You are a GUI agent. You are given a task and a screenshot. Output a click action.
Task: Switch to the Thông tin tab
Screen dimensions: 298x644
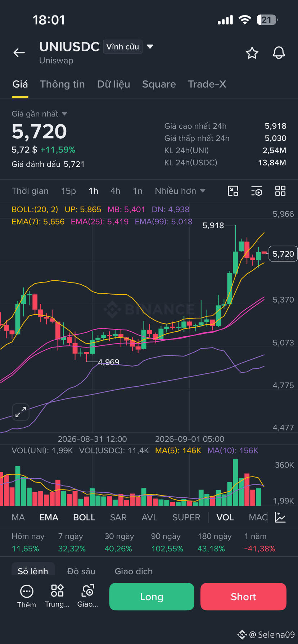(x=62, y=84)
